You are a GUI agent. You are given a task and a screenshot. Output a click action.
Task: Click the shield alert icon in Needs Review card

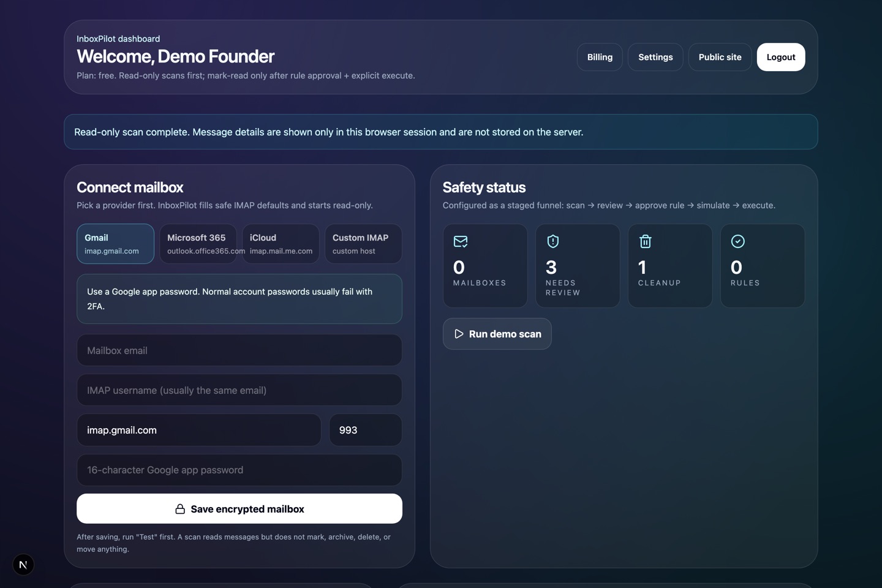tap(553, 241)
